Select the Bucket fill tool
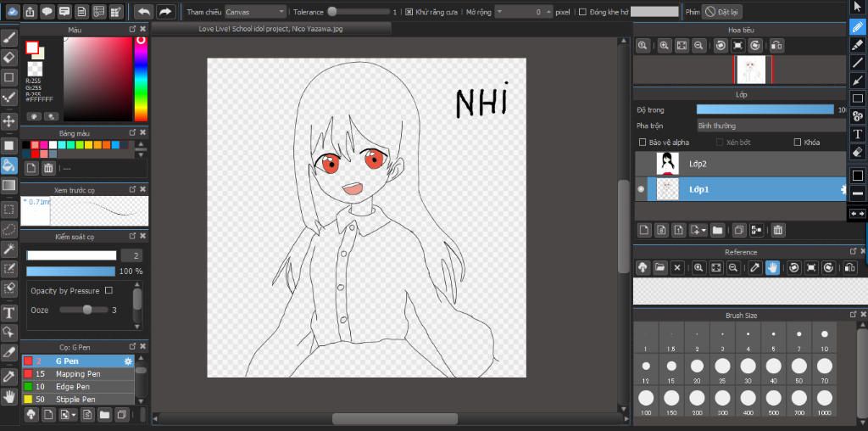Screen dimensions: 868x431 [x=9, y=165]
